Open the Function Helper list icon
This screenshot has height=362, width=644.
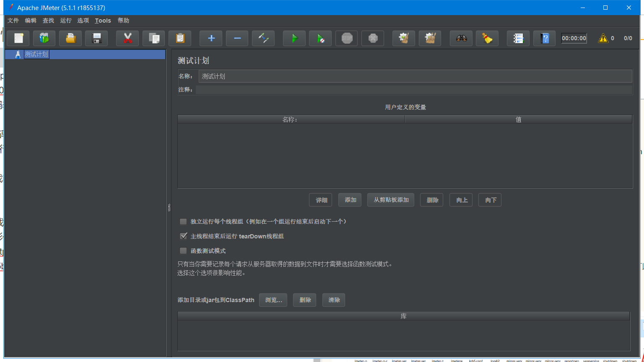pos(518,38)
